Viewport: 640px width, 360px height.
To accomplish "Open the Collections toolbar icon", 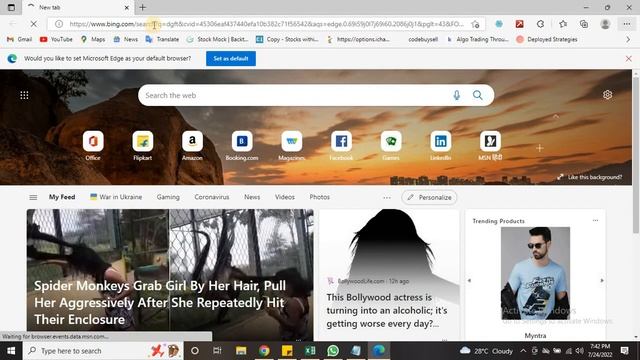I will (x=584, y=24).
